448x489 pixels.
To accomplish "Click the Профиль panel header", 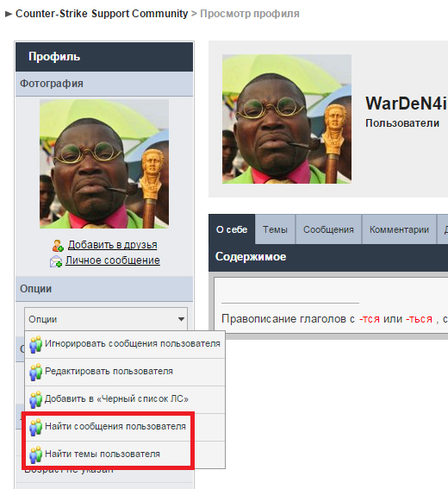I will pos(104,57).
